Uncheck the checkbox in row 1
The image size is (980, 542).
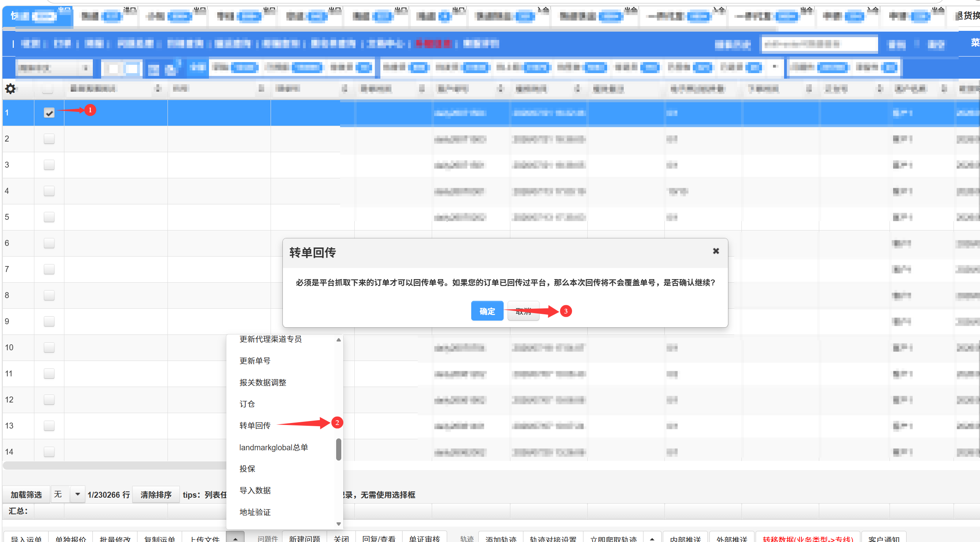pyautogui.click(x=49, y=113)
